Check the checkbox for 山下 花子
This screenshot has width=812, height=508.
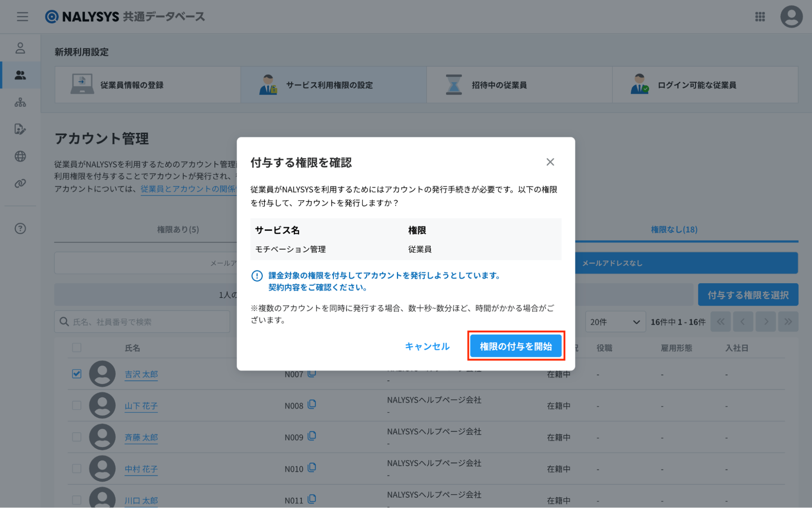[76, 405]
